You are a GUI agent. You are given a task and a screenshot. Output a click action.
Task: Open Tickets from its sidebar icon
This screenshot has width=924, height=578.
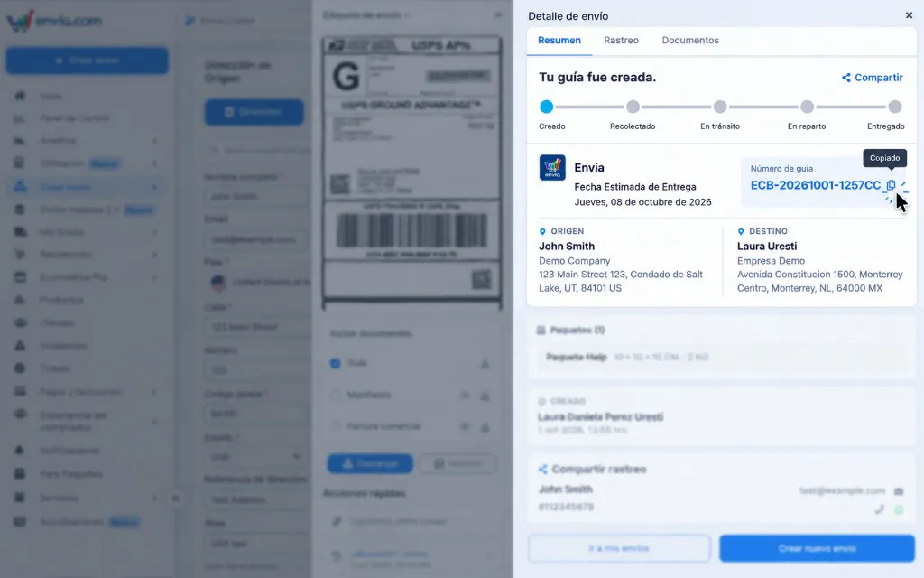click(x=20, y=368)
